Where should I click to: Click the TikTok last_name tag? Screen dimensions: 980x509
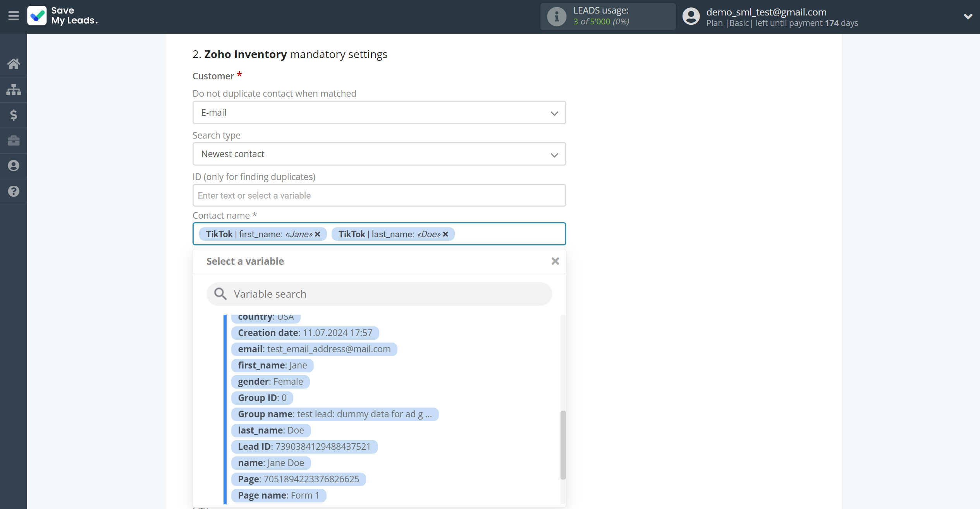pyautogui.click(x=393, y=234)
